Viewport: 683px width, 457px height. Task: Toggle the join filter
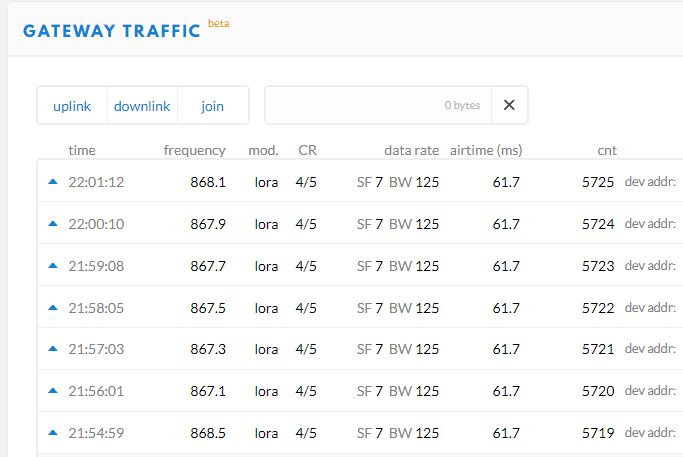click(x=212, y=106)
